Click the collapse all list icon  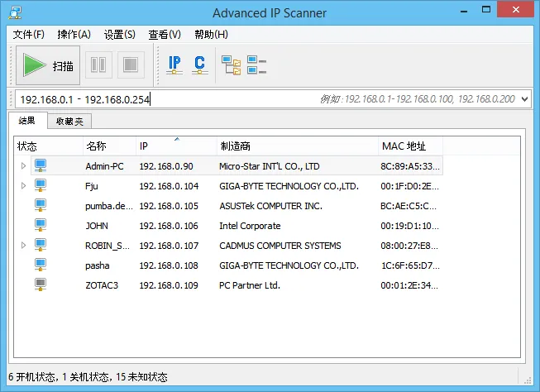click(257, 65)
